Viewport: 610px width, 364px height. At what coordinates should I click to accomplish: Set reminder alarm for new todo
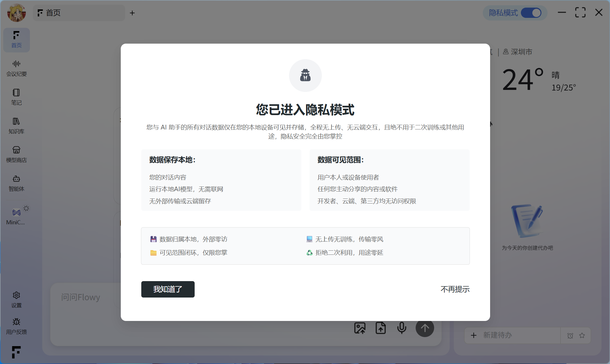(x=570, y=336)
